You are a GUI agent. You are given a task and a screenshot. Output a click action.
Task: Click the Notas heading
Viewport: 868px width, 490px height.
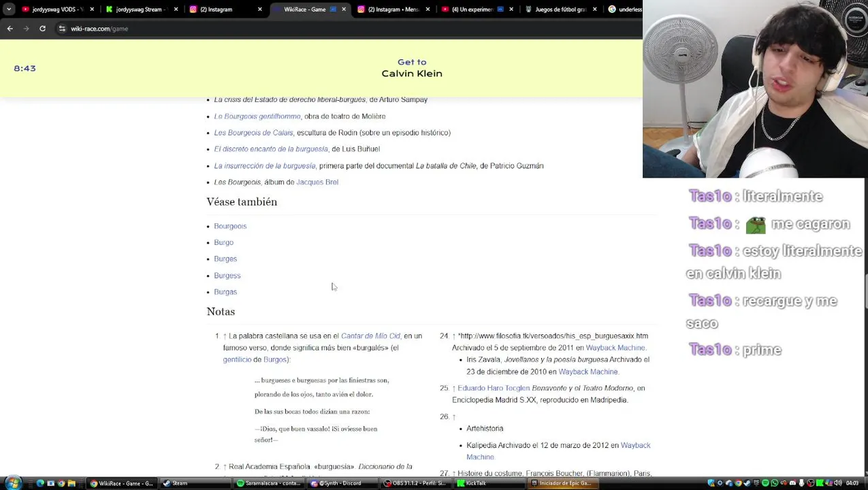pos(221,312)
